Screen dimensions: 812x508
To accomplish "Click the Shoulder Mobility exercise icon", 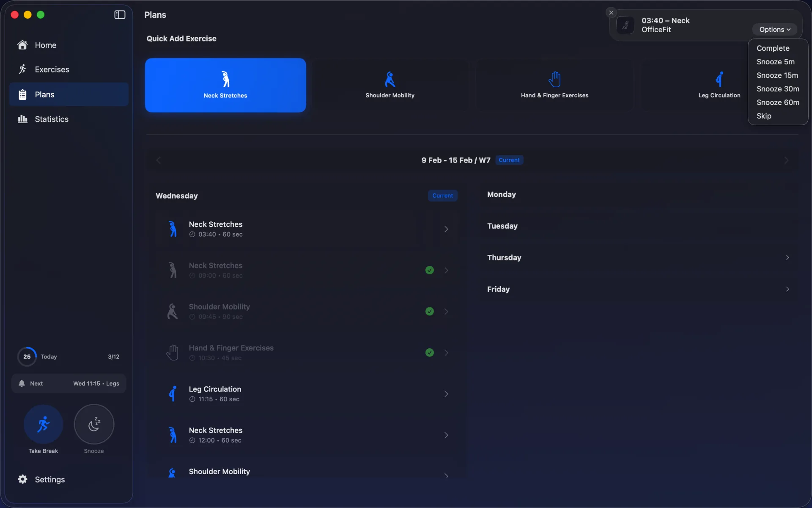I will pos(390,80).
